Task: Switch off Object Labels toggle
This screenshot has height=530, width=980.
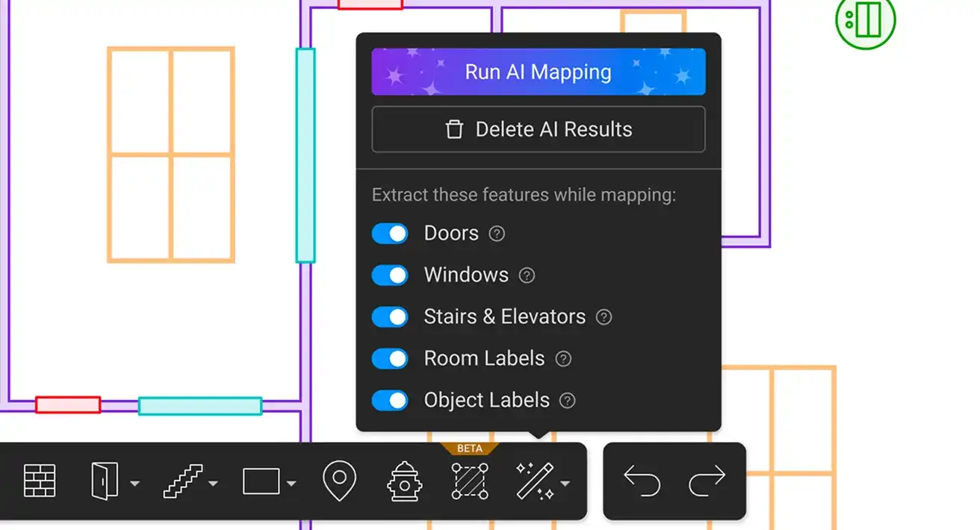Action: pos(390,401)
